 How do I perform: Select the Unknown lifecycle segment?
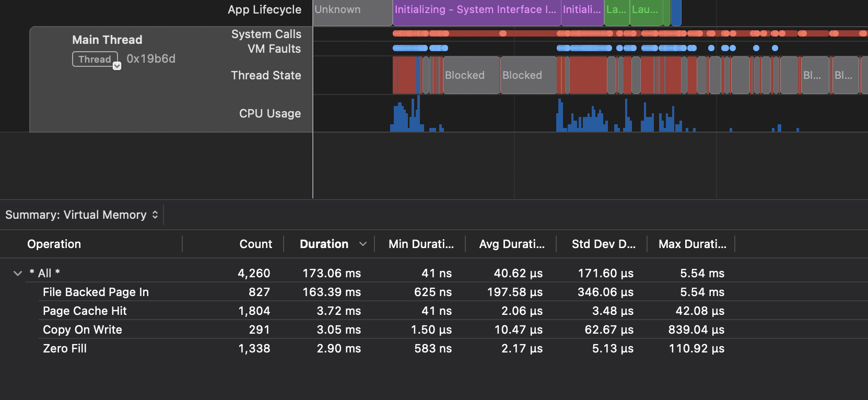tap(352, 10)
